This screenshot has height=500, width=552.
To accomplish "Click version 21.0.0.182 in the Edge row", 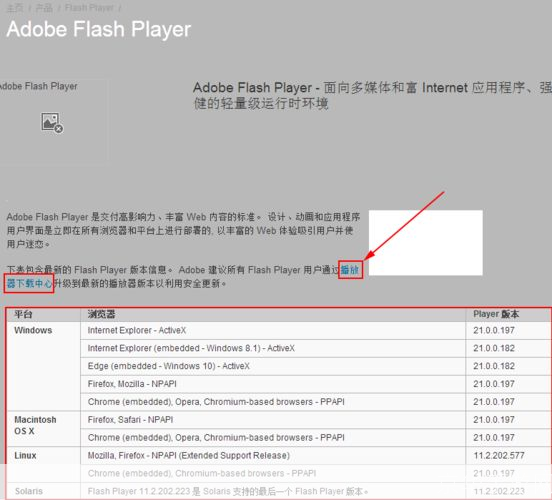I will tap(494, 366).
